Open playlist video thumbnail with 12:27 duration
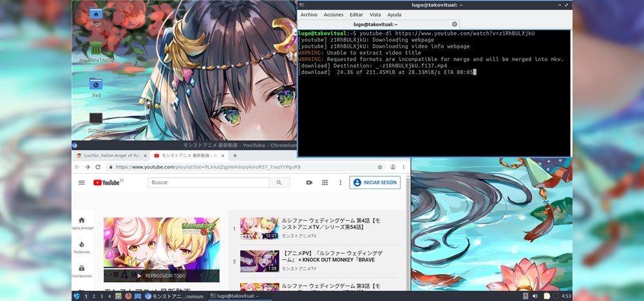The height and width of the screenshot is (301, 644). (260, 228)
